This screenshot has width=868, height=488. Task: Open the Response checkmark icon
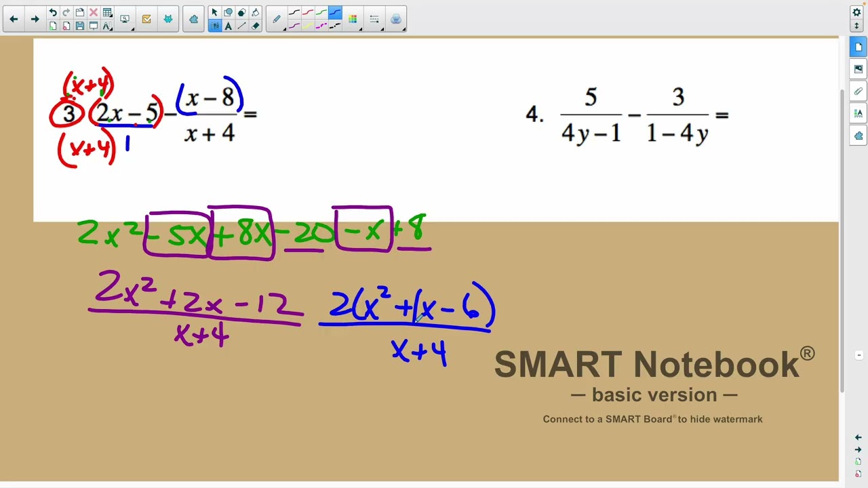146,19
